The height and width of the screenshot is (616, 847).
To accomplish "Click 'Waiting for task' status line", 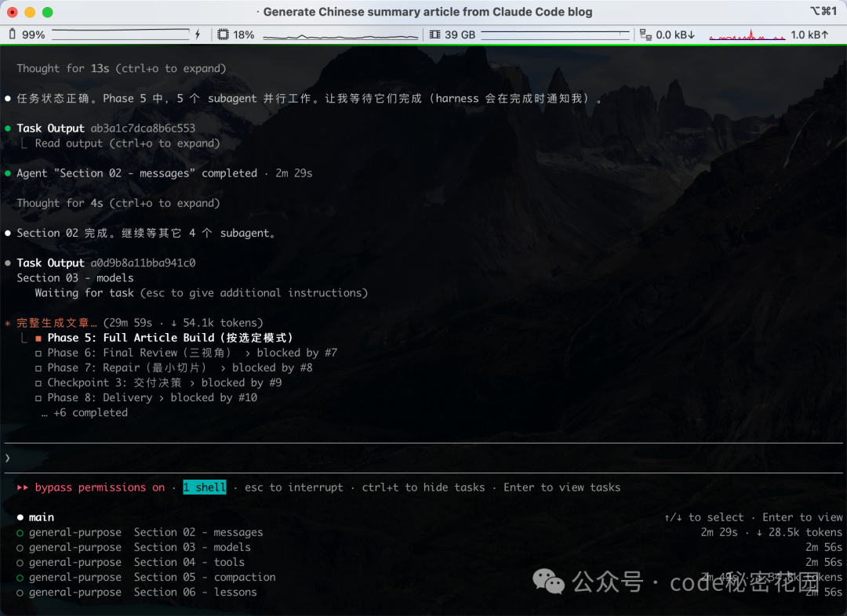I will click(x=201, y=292).
